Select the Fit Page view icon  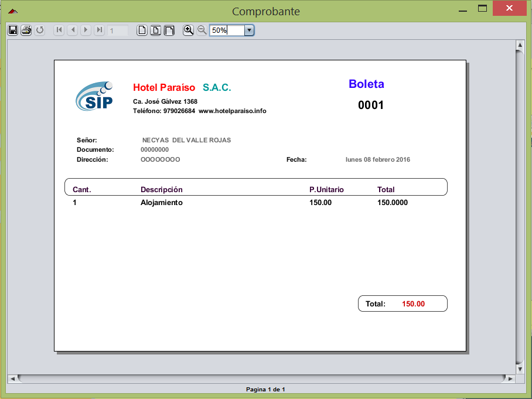155,30
